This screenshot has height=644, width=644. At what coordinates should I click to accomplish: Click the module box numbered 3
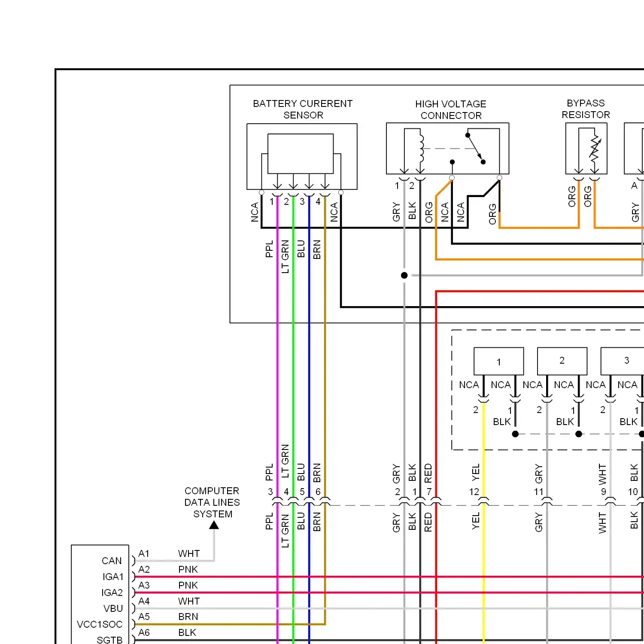[x=623, y=361]
